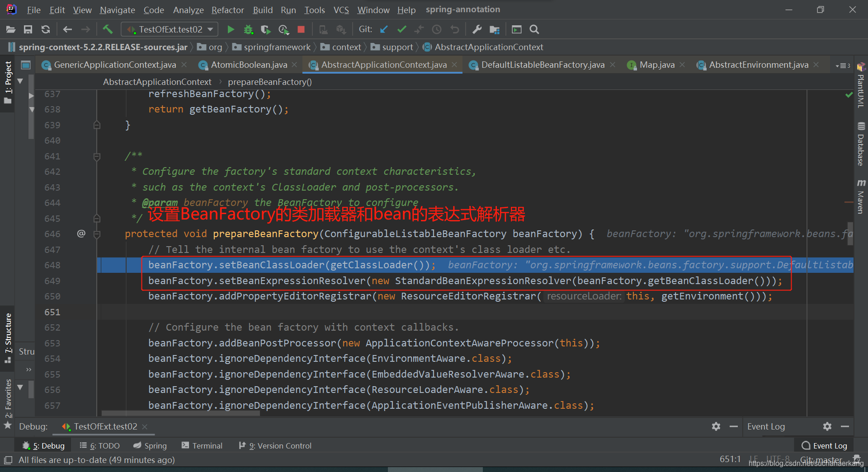Open Event Log settings gear
868x472 pixels.
coord(827,426)
